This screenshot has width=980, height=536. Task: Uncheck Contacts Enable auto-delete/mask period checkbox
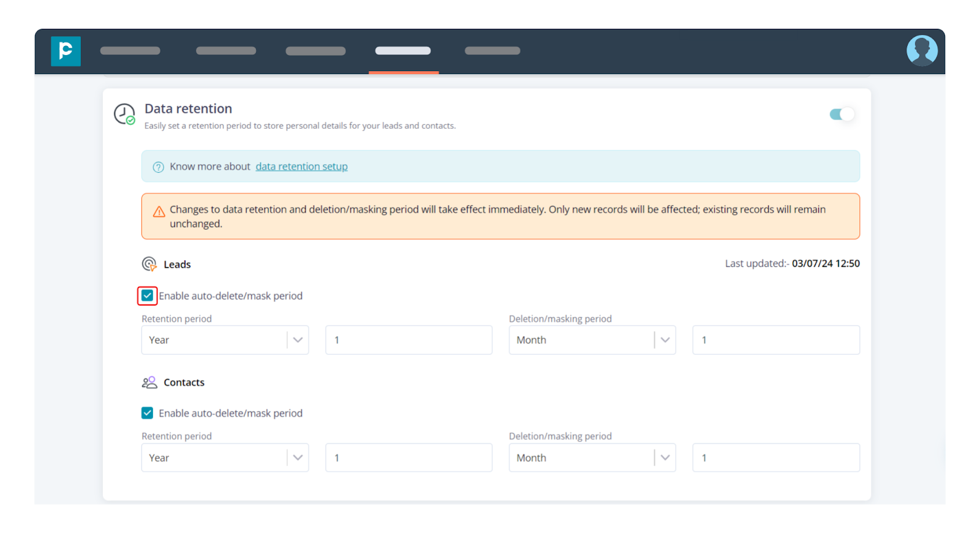(147, 413)
